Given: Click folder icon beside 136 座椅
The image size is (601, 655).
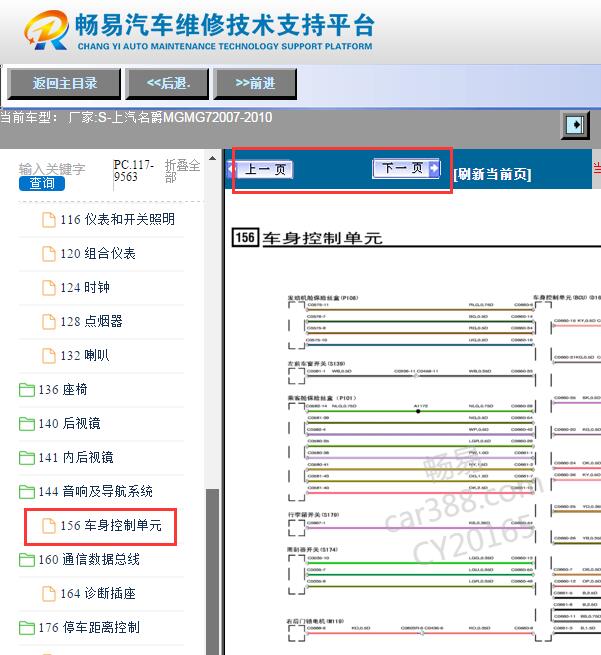Looking at the screenshot, I should 27,390.
